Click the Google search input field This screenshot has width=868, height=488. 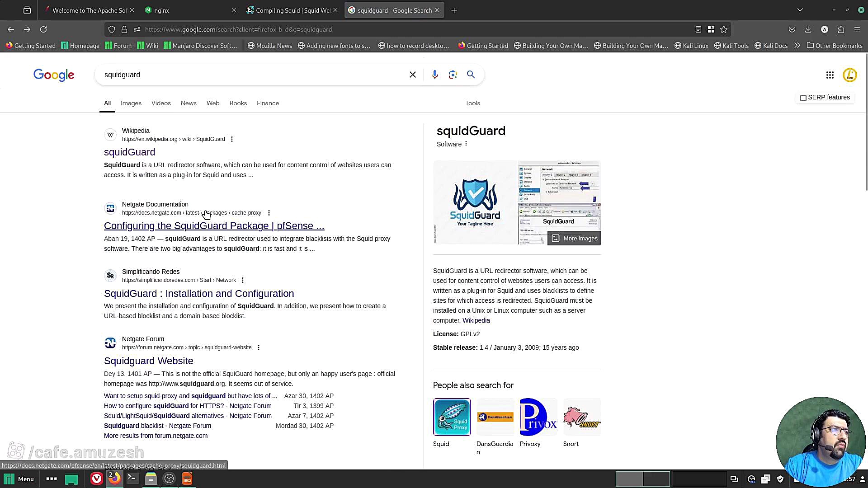253,75
